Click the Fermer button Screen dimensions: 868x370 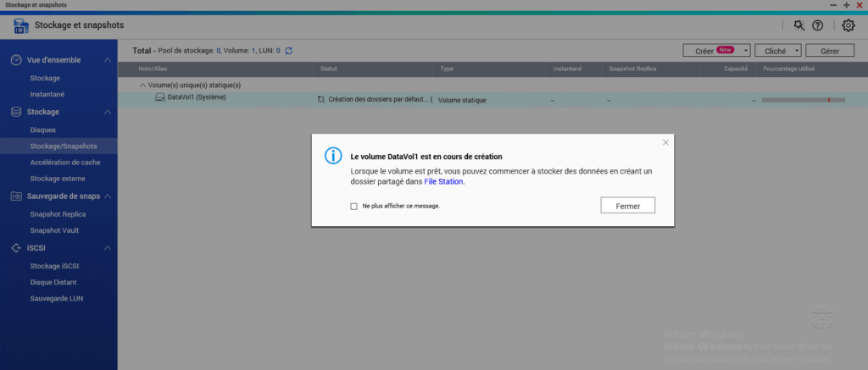(627, 206)
